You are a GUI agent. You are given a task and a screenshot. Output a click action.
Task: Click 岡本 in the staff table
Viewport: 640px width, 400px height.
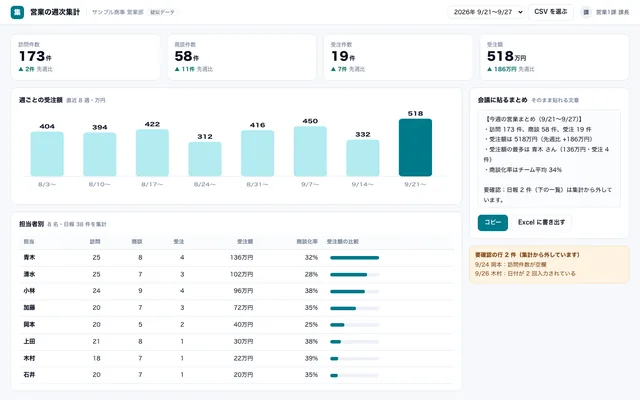29,324
